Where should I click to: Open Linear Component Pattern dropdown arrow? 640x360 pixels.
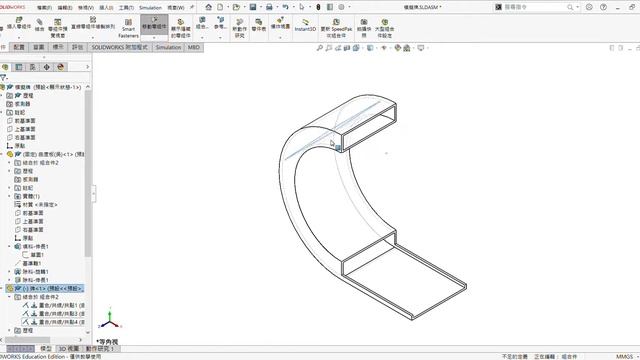click(x=93, y=38)
